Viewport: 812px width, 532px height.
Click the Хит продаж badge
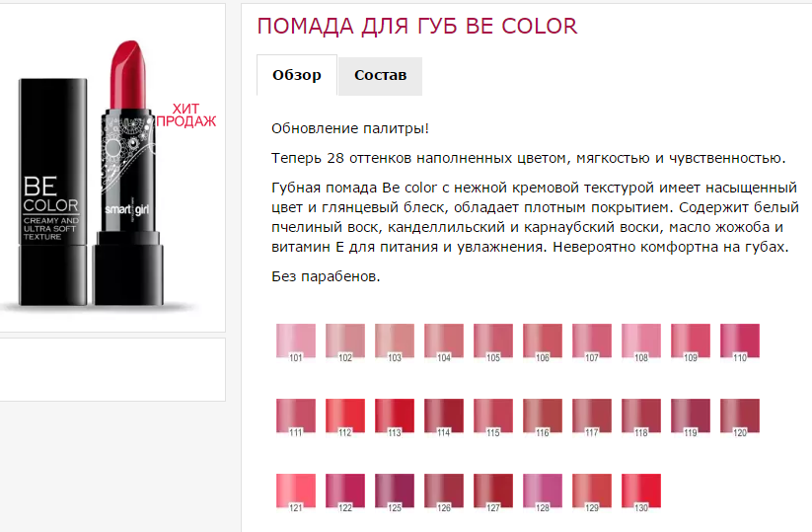185,115
